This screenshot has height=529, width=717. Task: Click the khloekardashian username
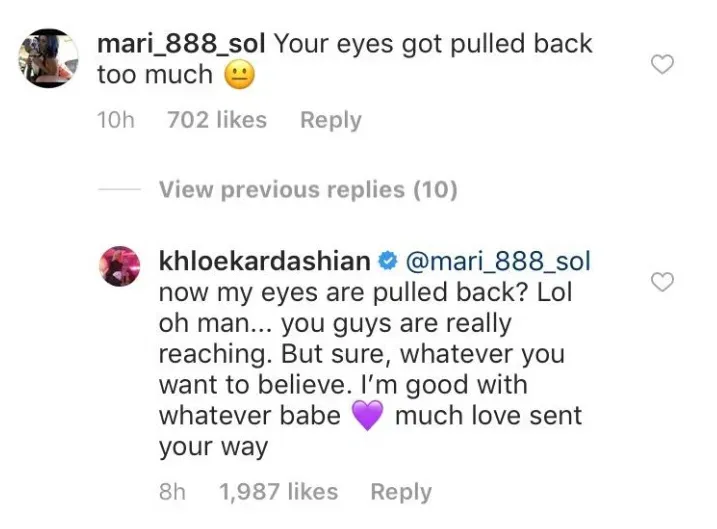tap(263, 262)
